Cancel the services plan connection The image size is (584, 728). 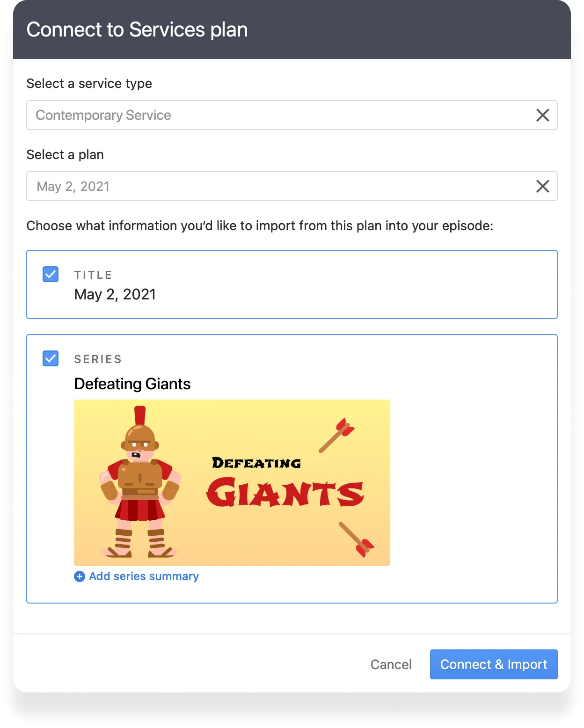(391, 664)
